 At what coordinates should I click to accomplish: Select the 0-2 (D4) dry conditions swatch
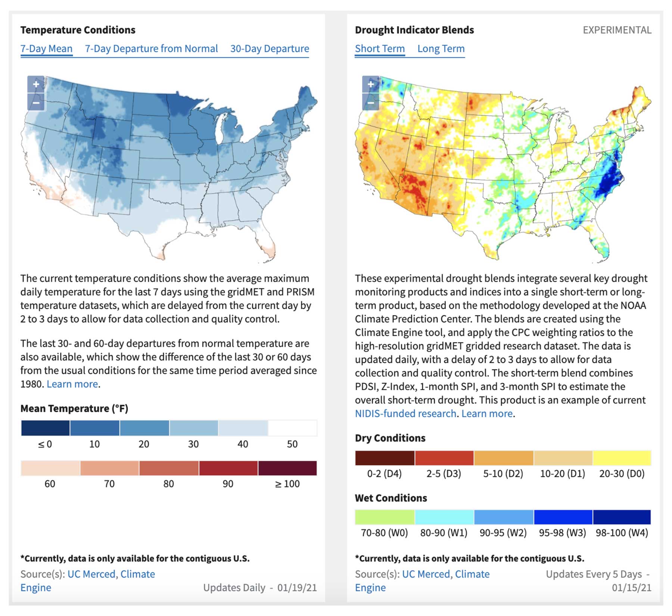[x=385, y=458]
